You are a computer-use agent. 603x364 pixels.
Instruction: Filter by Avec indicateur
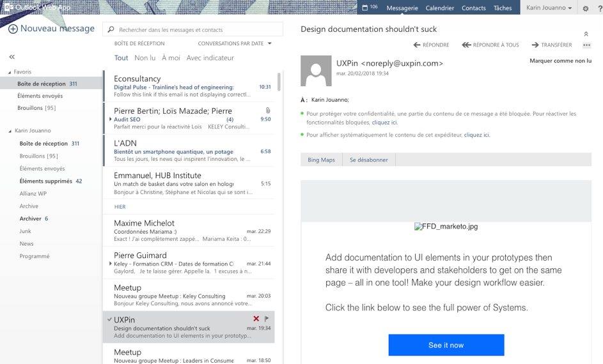coord(210,57)
